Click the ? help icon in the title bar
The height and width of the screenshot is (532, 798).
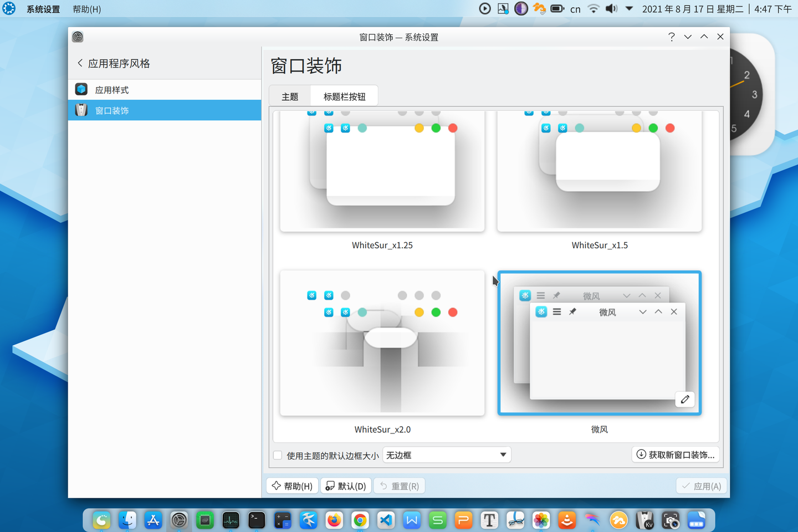671,37
